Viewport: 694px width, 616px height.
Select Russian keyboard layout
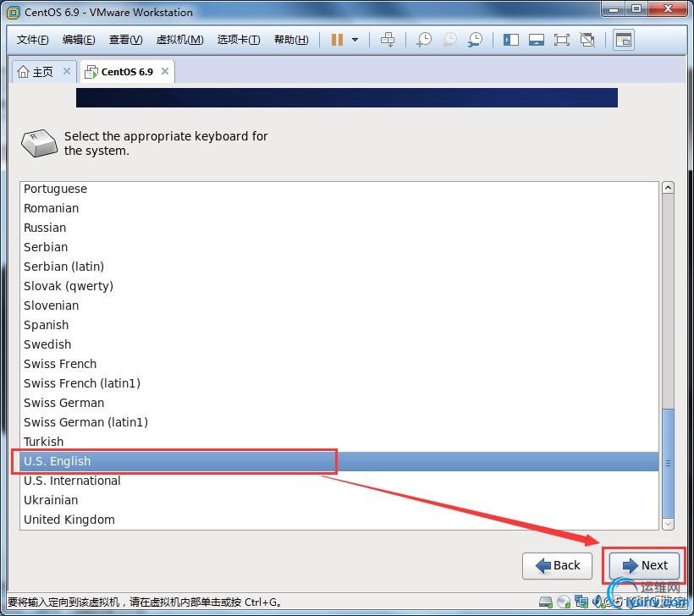coord(339,228)
